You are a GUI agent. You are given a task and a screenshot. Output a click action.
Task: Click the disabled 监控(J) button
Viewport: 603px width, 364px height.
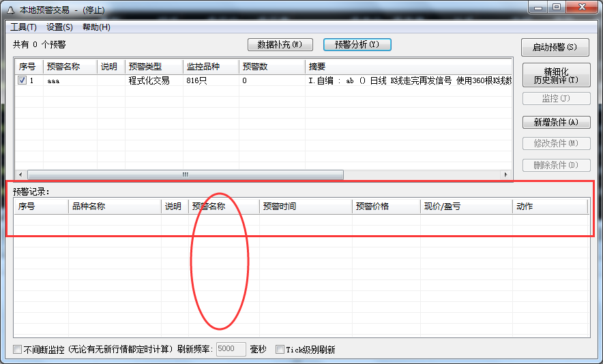[x=556, y=98]
